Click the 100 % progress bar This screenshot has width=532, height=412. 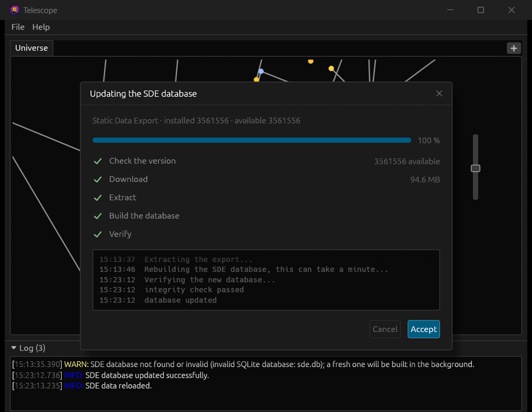[x=252, y=140]
